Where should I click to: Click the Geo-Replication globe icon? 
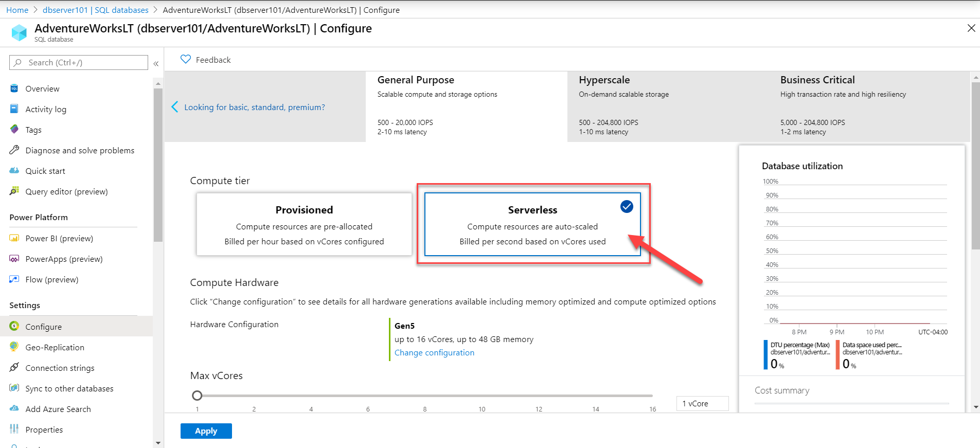coord(14,347)
